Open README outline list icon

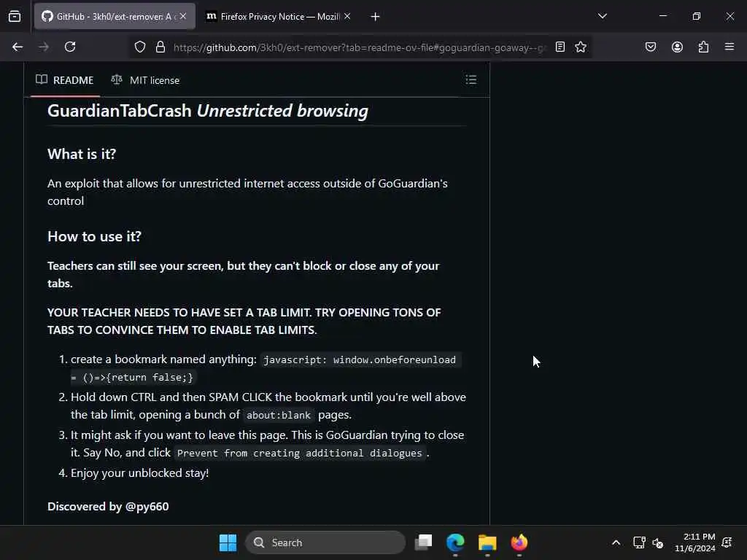(471, 79)
